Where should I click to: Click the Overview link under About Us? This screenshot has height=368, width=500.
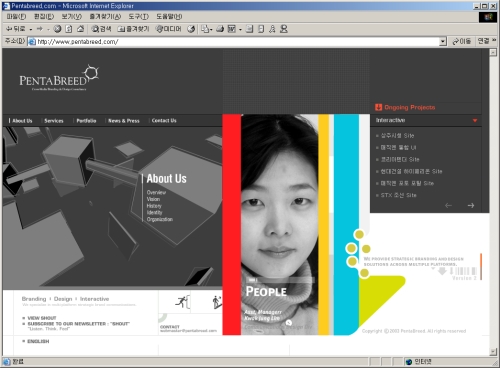156,192
